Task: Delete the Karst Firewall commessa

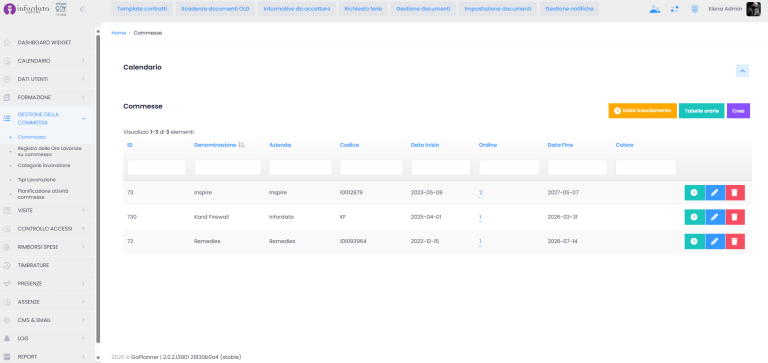Action: [735, 217]
